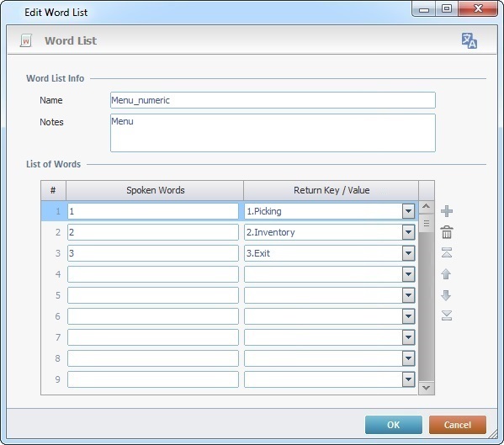Screen dimensions: 504x445
Task: Move selected row up one position
Action: pos(446,274)
